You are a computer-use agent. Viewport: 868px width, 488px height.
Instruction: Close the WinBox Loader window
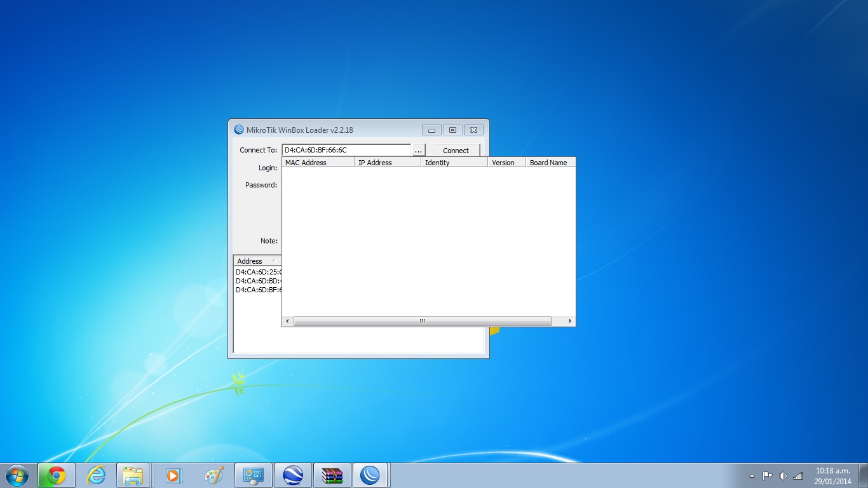coord(473,130)
